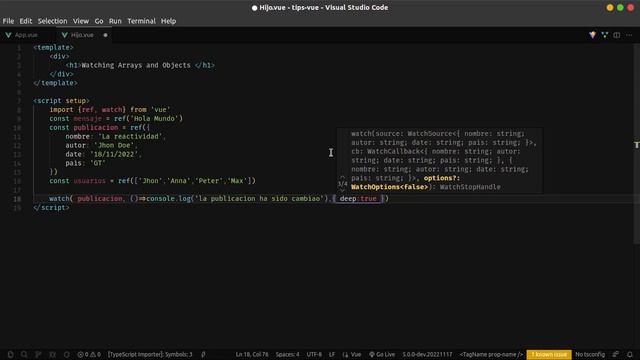Click the debug icon in status bar
This screenshot has width=640, height=360.
tap(52, 354)
